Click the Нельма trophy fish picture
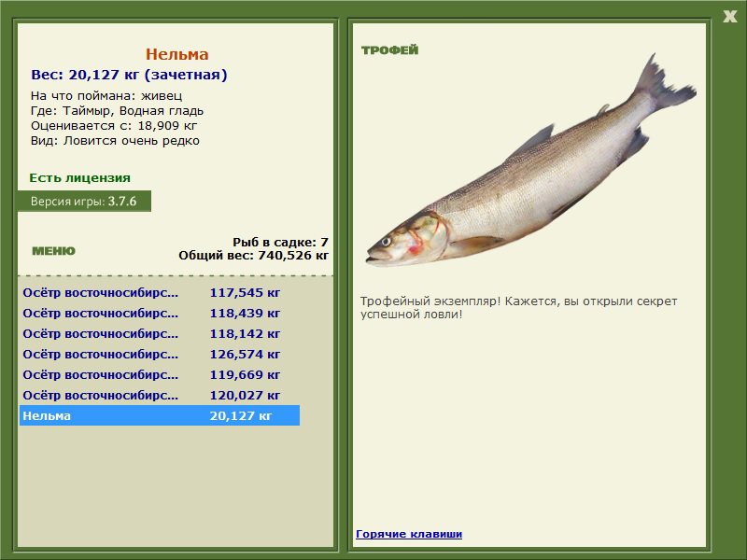 (x=531, y=161)
